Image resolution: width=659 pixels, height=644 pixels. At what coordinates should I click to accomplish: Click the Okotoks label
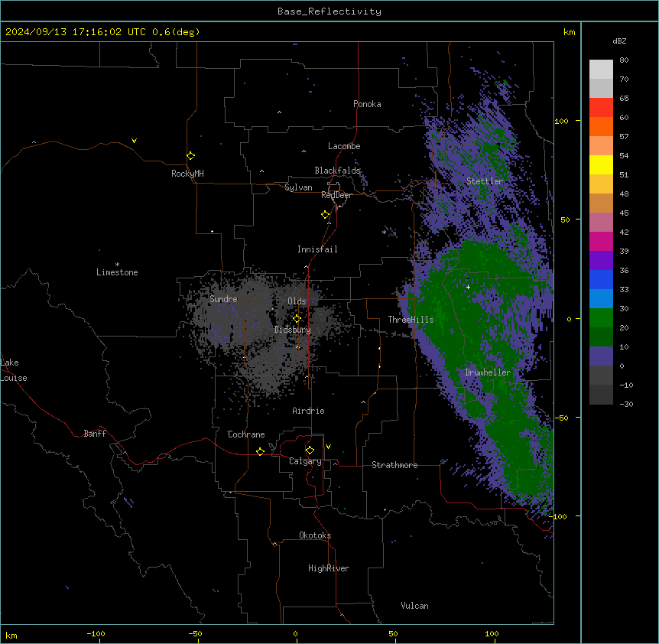click(x=315, y=535)
